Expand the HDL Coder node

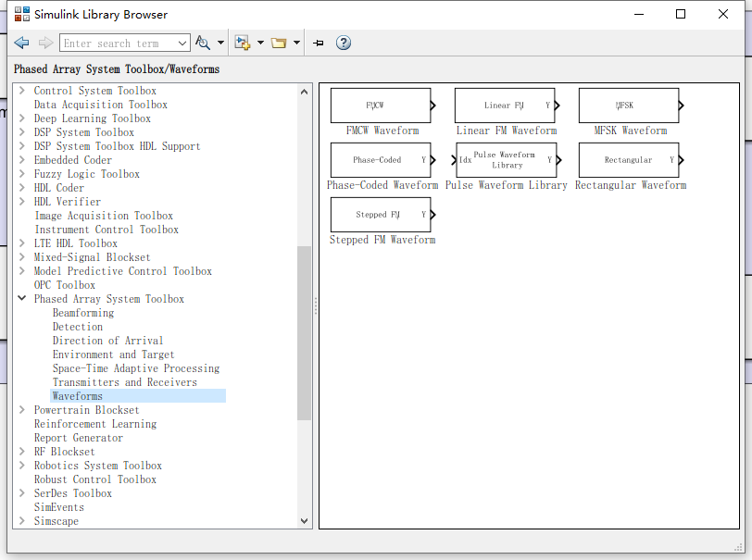point(21,188)
